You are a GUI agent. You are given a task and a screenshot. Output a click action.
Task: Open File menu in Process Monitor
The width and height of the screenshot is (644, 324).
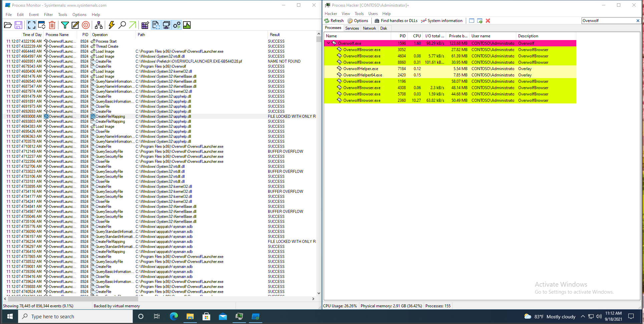(9, 15)
